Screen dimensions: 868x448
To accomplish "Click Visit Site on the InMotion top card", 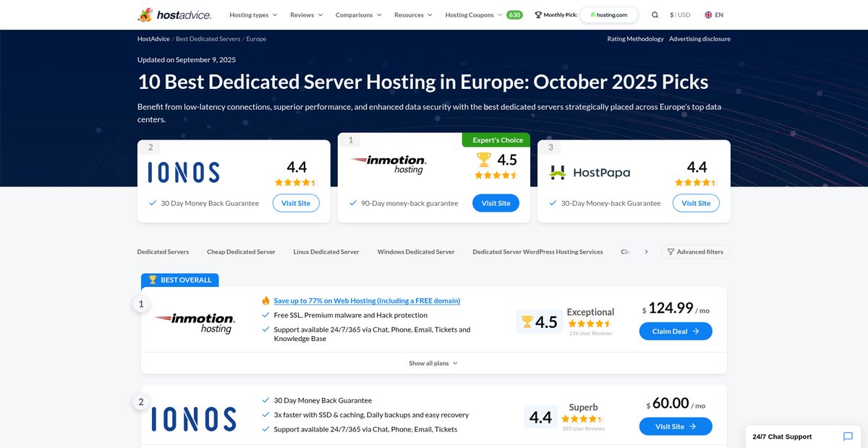I will [496, 203].
